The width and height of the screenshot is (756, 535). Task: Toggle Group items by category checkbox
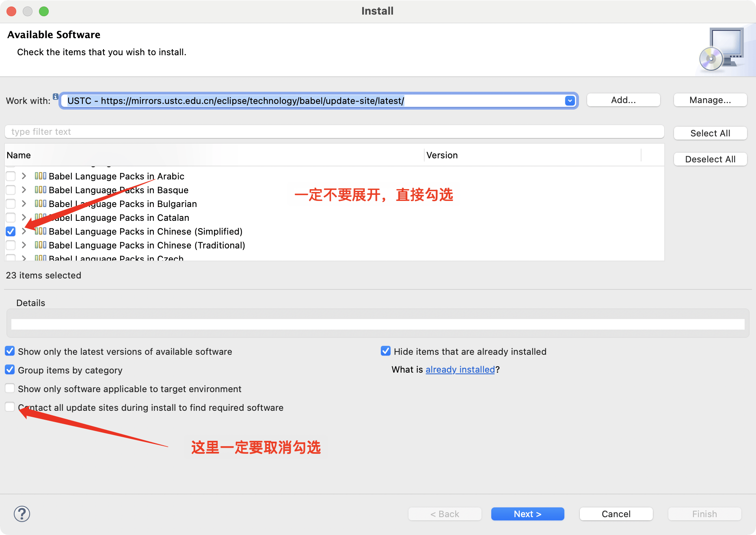[x=10, y=369]
